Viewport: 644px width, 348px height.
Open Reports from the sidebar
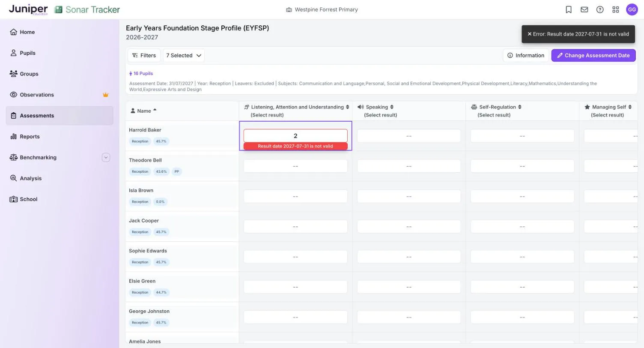[x=60, y=137]
